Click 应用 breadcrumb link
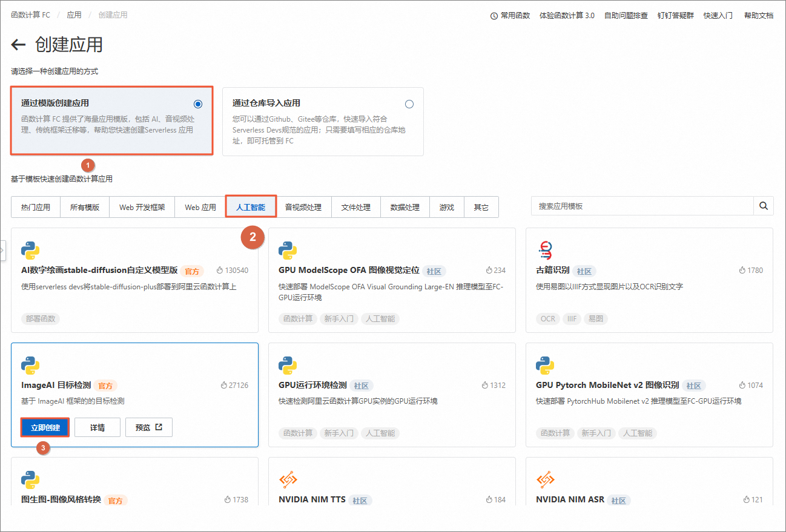The image size is (786, 532). click(x=74, y=15)
